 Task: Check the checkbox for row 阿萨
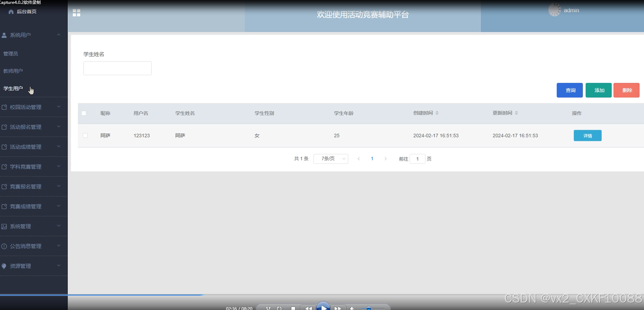85,135
